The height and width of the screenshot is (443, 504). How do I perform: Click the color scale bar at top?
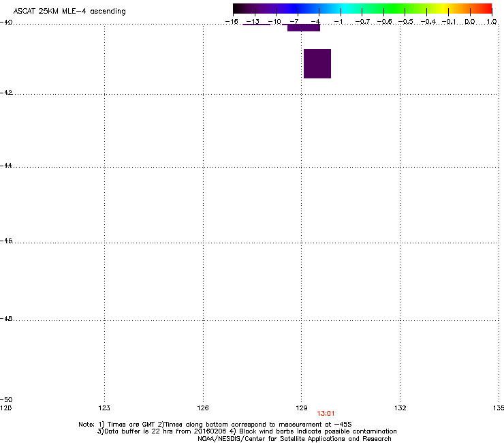pos(362,8)
